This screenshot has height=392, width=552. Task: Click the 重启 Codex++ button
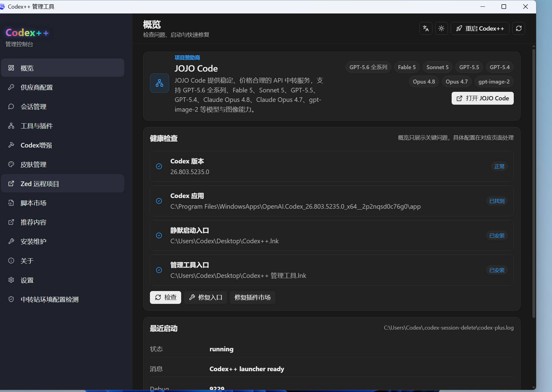coord(480,28)
